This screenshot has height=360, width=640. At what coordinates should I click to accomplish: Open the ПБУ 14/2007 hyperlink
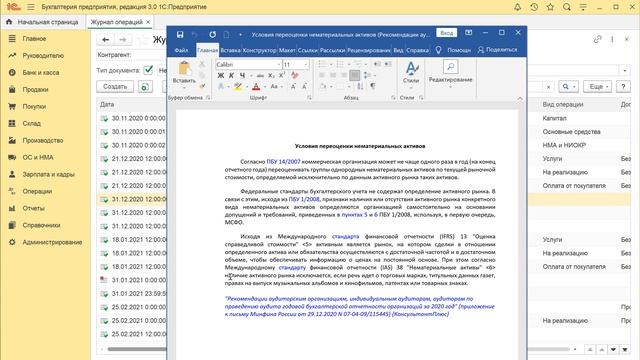pyautogui.click(x=283, y=162)
